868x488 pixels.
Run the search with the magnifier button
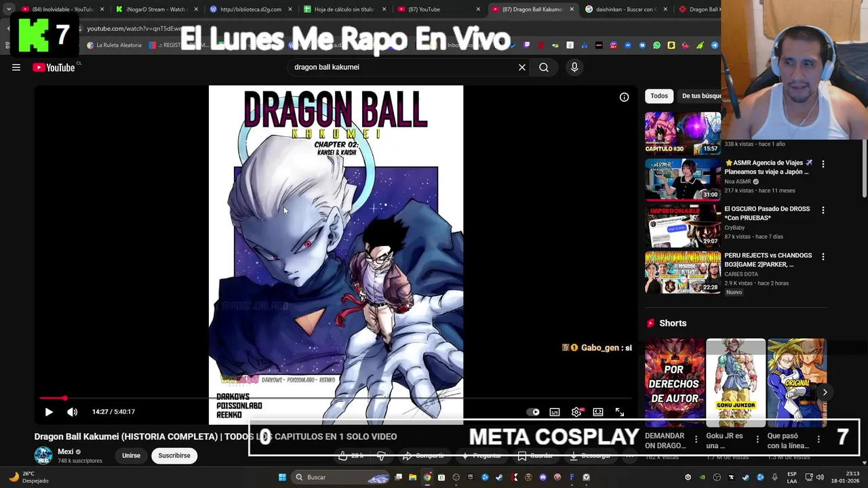point(544,67)
